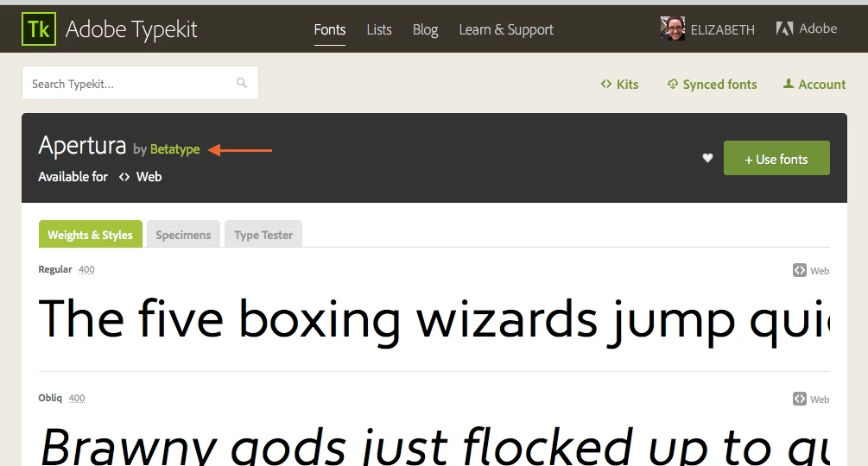Image resolution: width=868 pixels, height=466 pixels.
Task: Open the Kits link
Action: pos(627,84)
